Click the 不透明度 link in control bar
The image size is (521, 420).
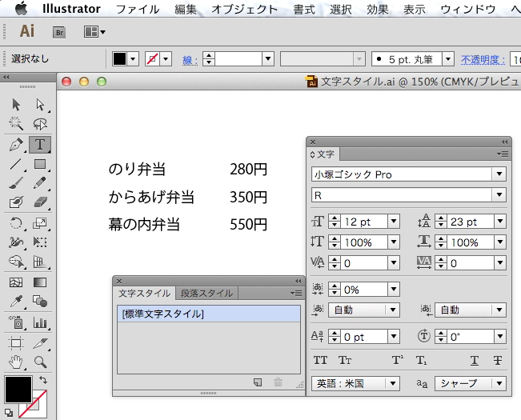(483, 59)
